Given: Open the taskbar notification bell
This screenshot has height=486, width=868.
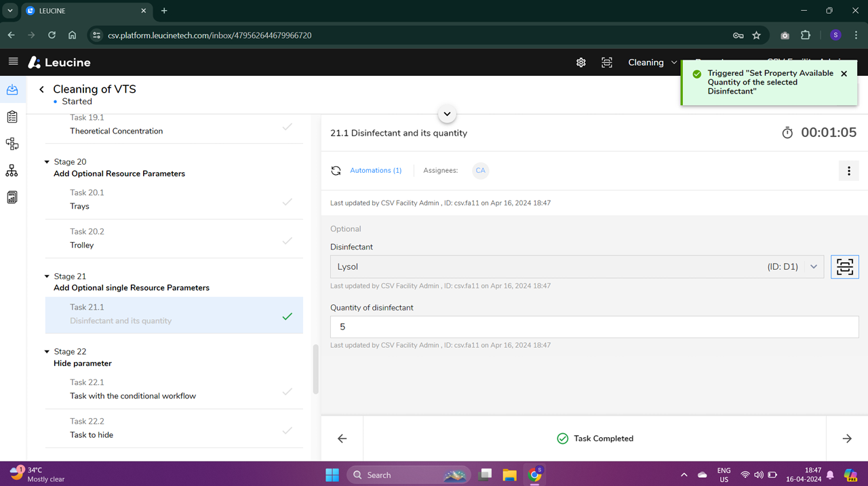Looking at the screenshot, I should click(830, 475).
